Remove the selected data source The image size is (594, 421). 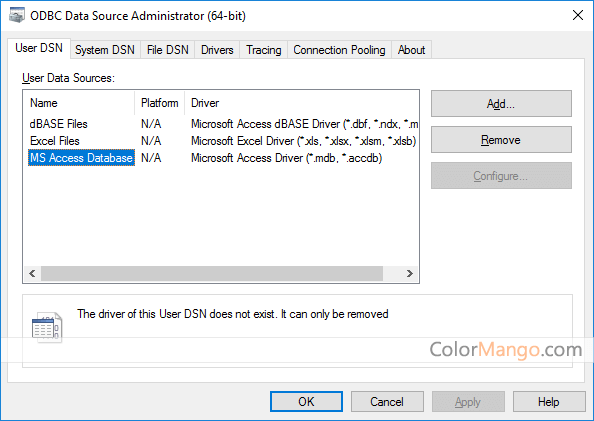(501, 140)
